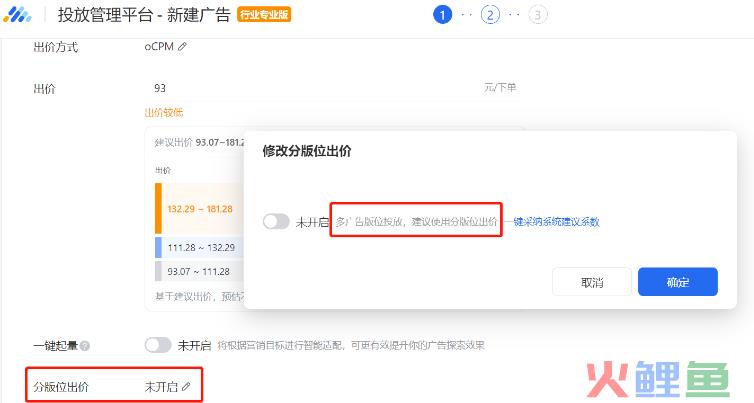Click the 投放管理平台 - 新建广告 page title
754x403 pixels.
click(144, 15)
